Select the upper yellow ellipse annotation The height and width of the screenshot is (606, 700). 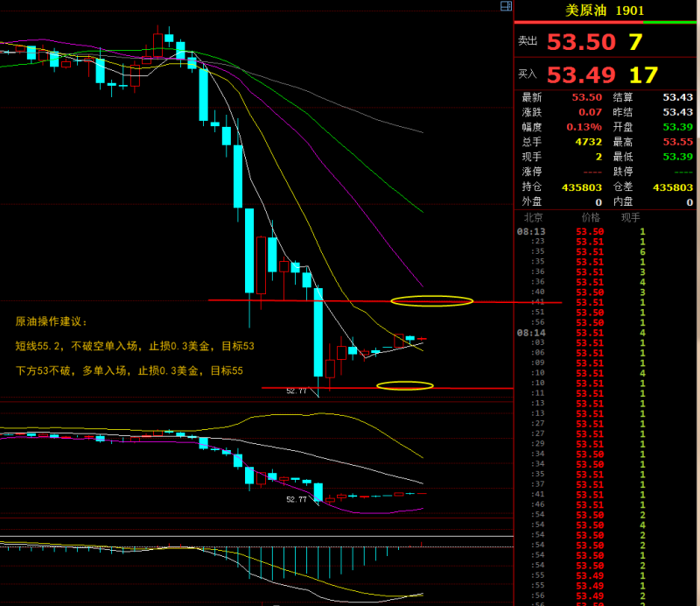coord(431,301)
